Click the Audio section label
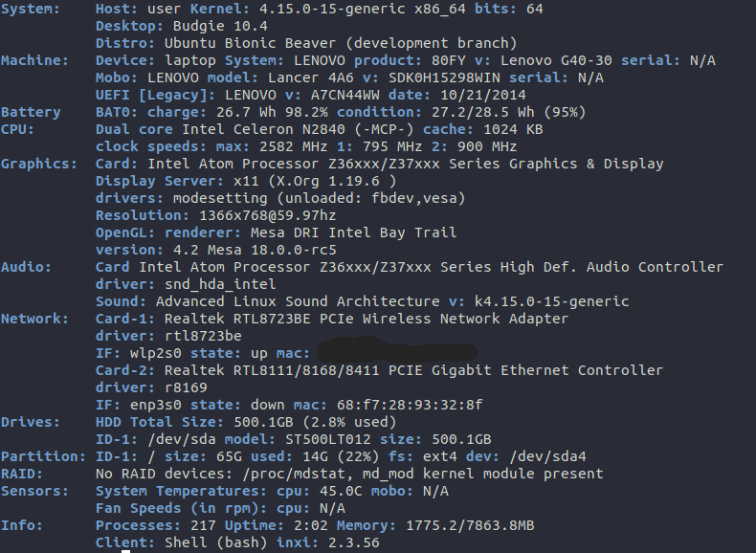 point(26,267)
